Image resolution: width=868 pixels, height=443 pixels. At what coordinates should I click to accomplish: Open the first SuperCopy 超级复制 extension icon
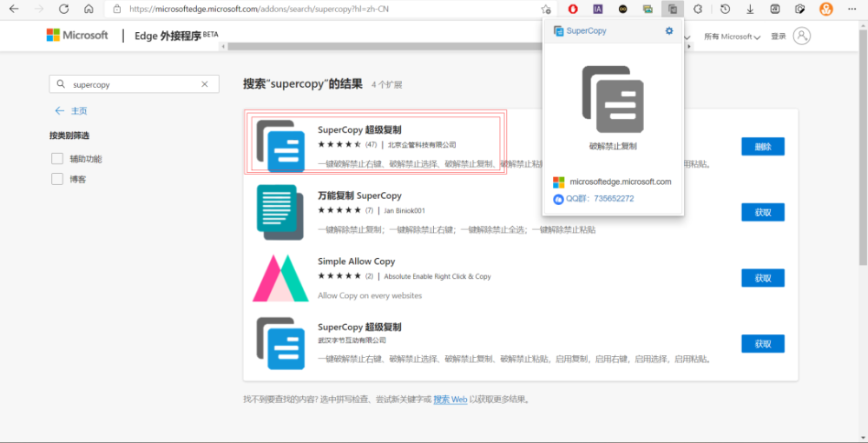point(280,146)
